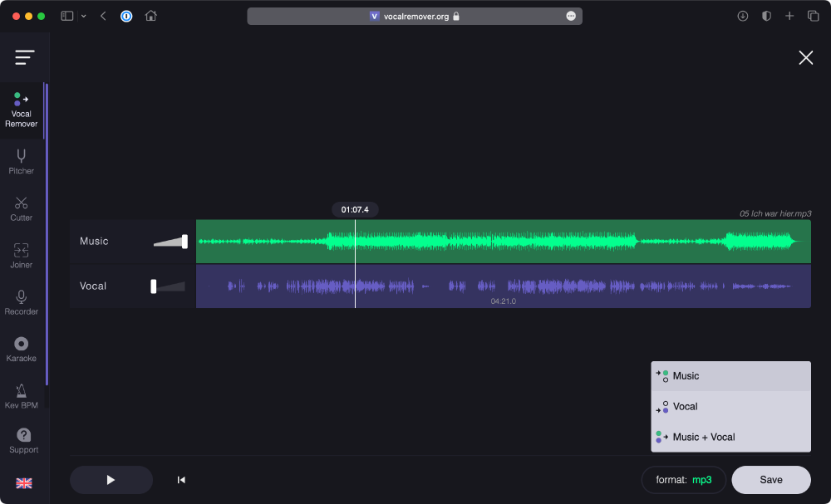Open the Support page
Screen dimensions: 831x504
click(x=24, y=441)
